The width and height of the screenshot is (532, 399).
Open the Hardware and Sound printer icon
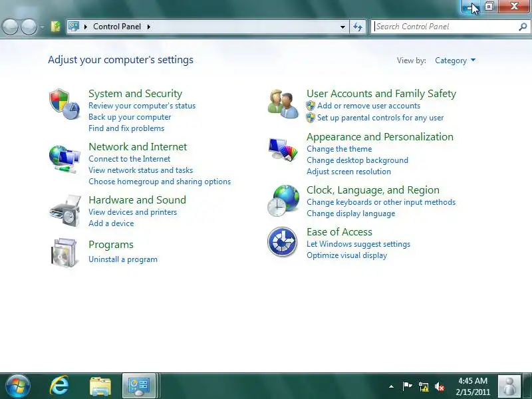click(x=65, y=211)
